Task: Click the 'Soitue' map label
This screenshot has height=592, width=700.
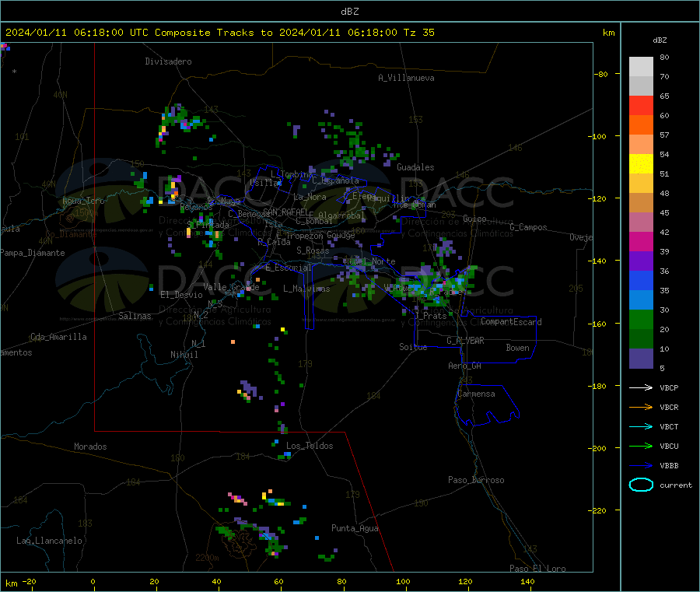Action: 413,347
